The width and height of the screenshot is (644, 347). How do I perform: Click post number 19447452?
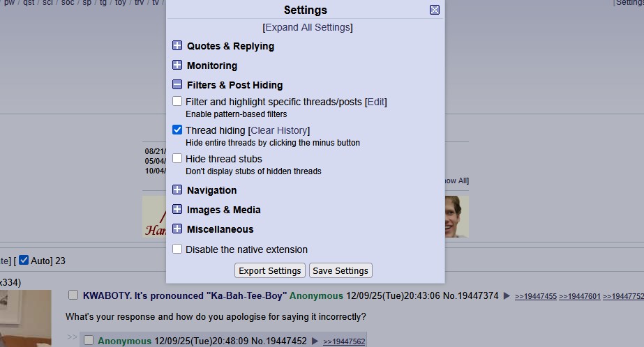(x=285, y=341)
